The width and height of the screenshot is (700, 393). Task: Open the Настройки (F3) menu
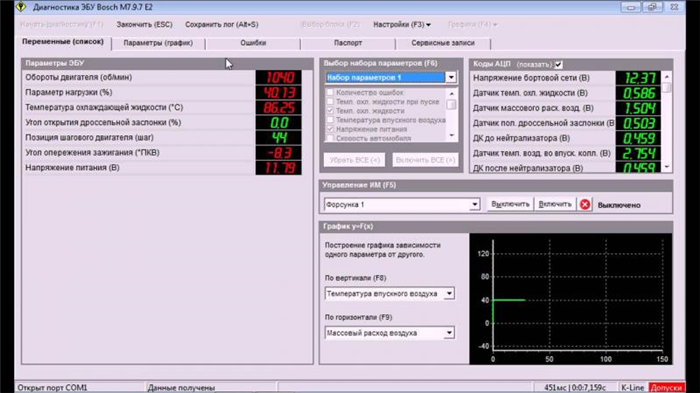402,25
